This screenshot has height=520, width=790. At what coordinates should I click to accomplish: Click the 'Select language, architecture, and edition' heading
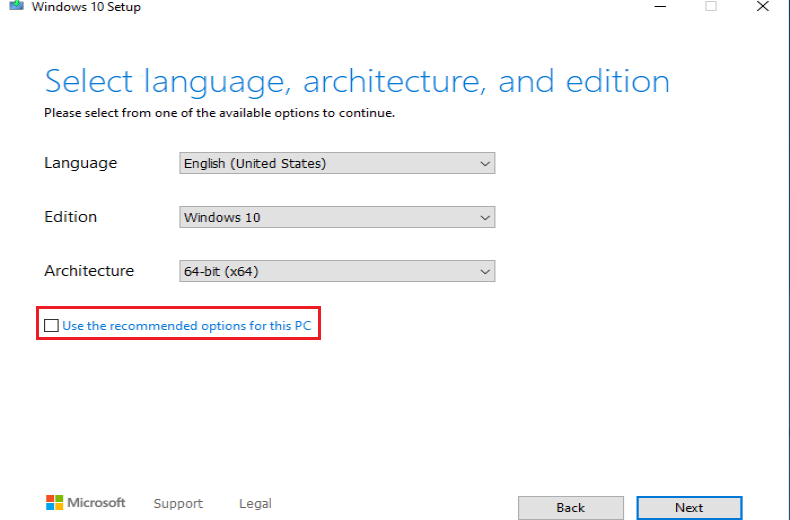point(357,82)
